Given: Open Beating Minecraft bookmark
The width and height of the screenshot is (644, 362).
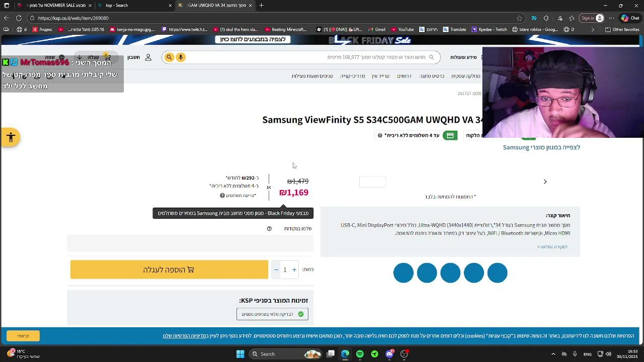Looking at the screenshot, I should (285, 30).
